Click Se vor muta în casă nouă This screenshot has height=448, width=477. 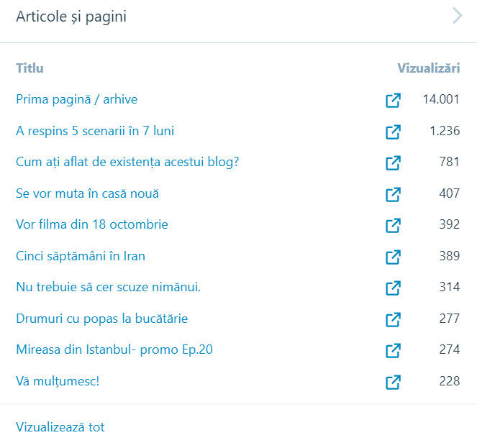click(x=87, y=193)
